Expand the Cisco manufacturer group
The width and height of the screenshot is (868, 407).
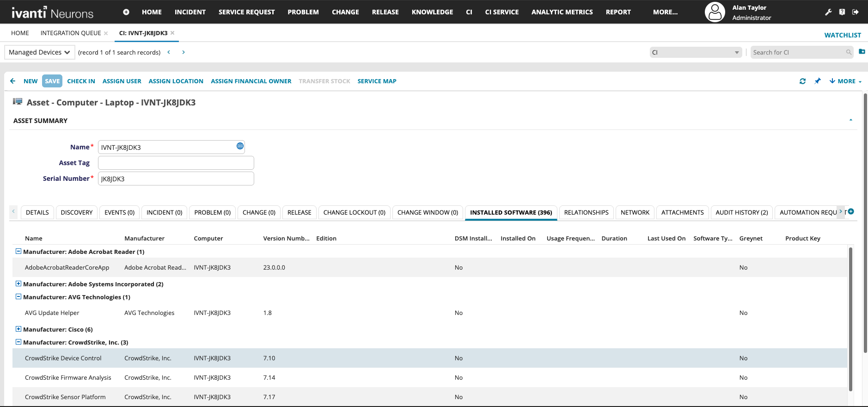click(x=18, y=329)
